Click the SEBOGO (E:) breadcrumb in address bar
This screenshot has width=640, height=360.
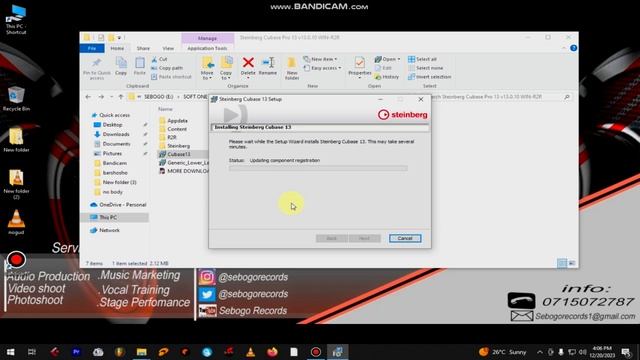[159, 97]
